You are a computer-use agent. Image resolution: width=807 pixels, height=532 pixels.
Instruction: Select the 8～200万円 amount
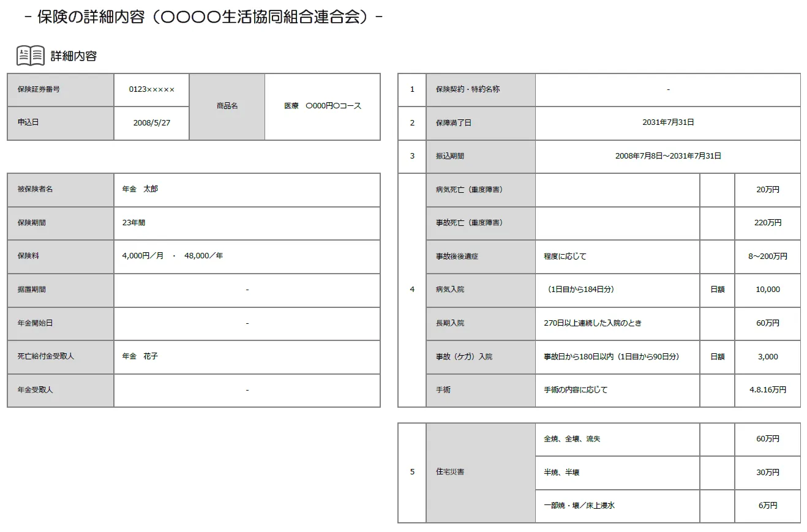pos(768,257)
